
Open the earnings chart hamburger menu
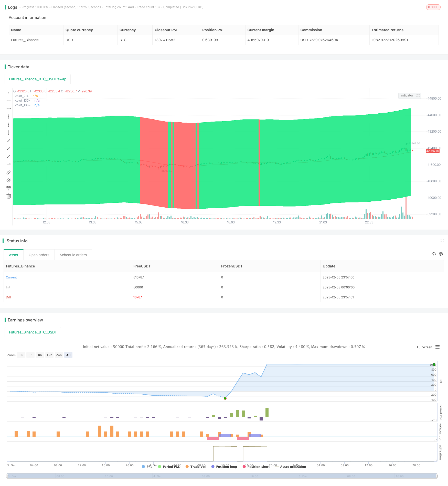[x=438, y=347]
